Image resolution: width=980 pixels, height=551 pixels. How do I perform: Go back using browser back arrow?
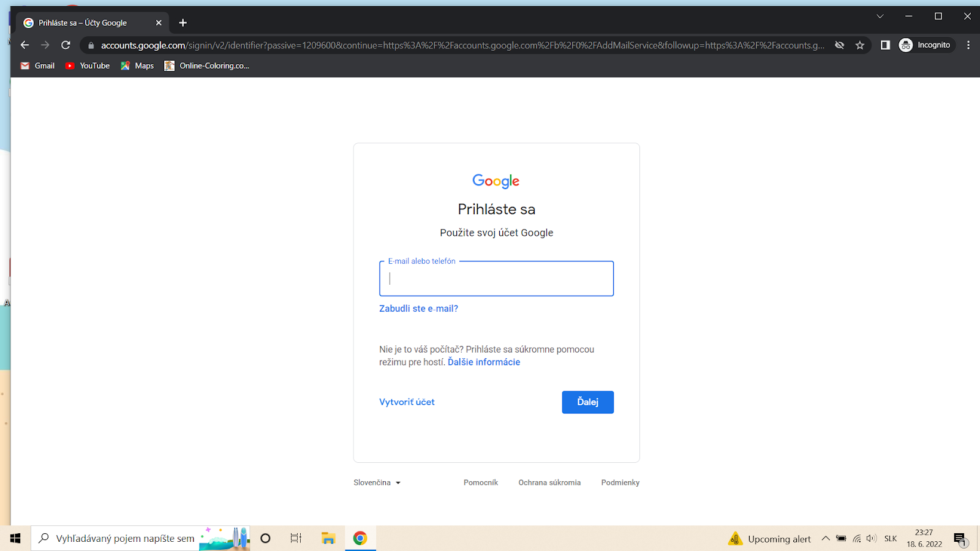pyautogui.click(x=24, y=45)
